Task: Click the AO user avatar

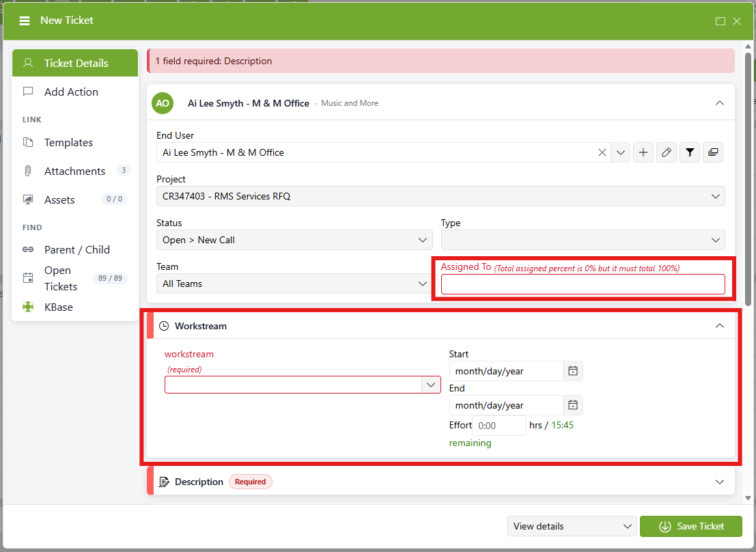Action: [163, 103]
